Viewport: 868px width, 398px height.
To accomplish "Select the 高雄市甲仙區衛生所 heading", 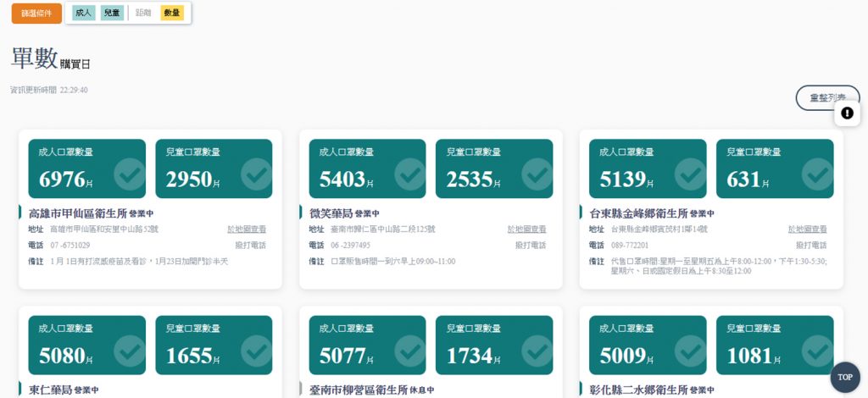I will pyautogui.click(x=78, y=213).
